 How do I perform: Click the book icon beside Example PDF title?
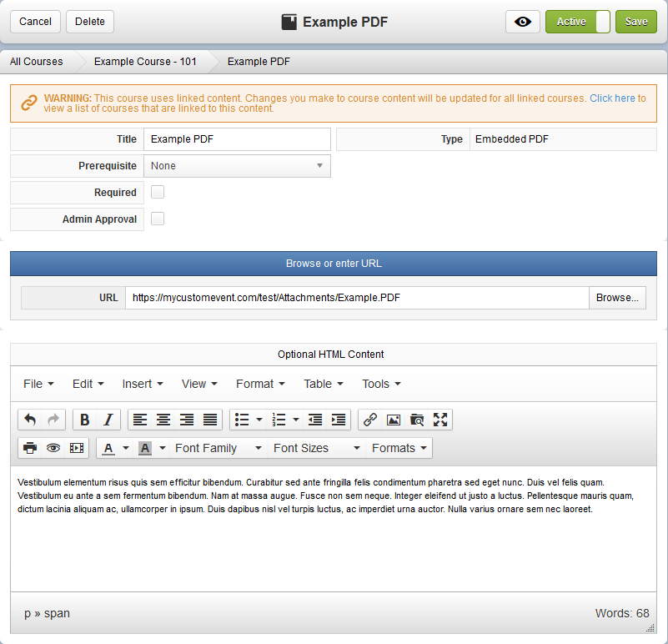click(289, 22)
